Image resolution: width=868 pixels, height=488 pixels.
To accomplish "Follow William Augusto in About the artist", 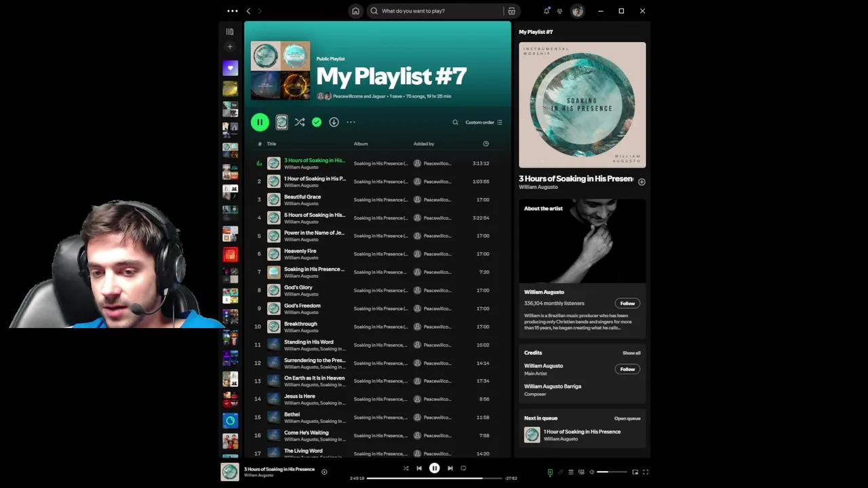I will pyautogui.click(x=627, y=304).
